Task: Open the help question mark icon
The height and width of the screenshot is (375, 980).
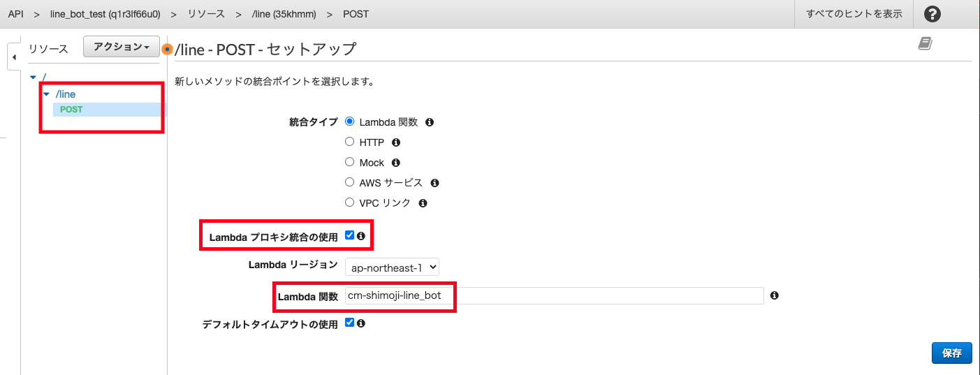Action: coord(932,14)
